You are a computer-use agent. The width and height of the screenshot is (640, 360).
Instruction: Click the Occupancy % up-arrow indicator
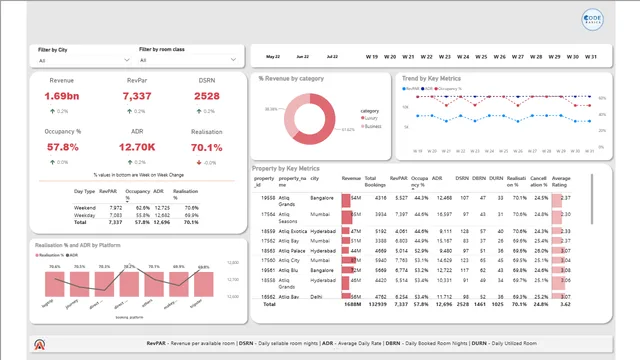(52, 162)
